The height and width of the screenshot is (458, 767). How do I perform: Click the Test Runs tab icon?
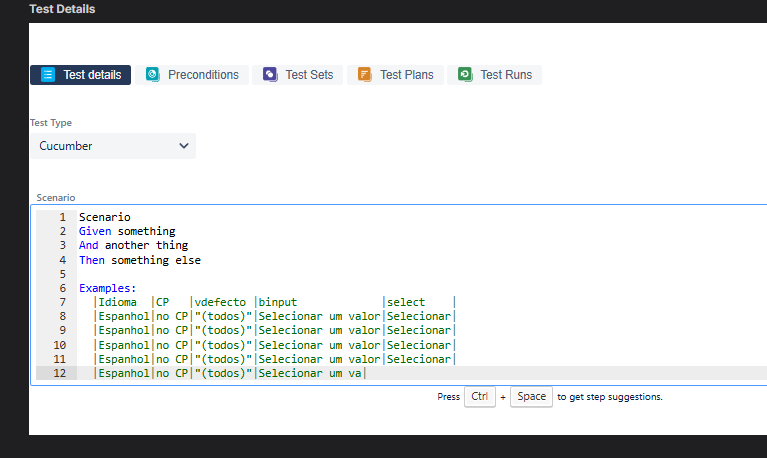(x=465, y=75)
